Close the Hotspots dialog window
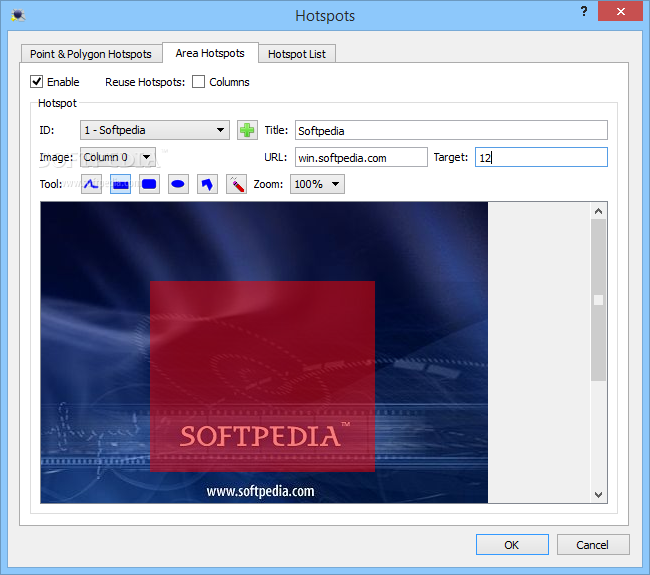 coord(620,11)
